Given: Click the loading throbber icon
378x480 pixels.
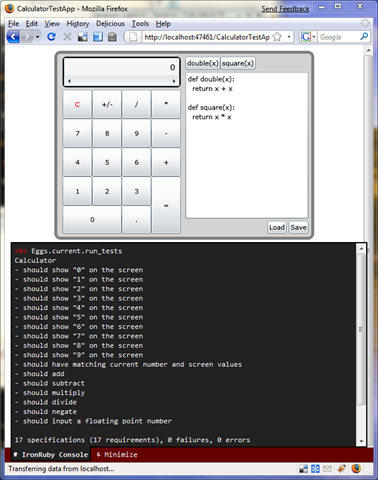Looking at the screenshot, I should (365, 23).
